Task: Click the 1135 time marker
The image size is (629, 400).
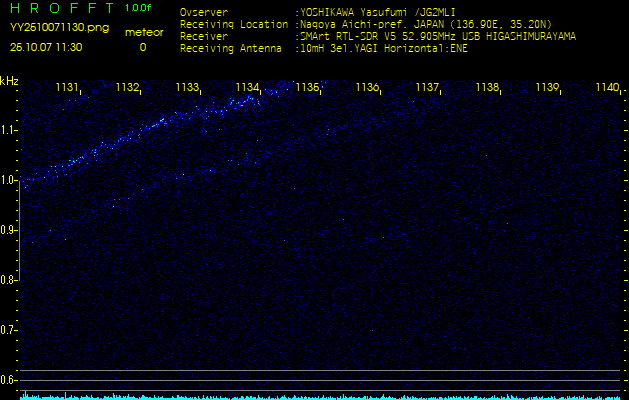Action: [x=307, y=87]
